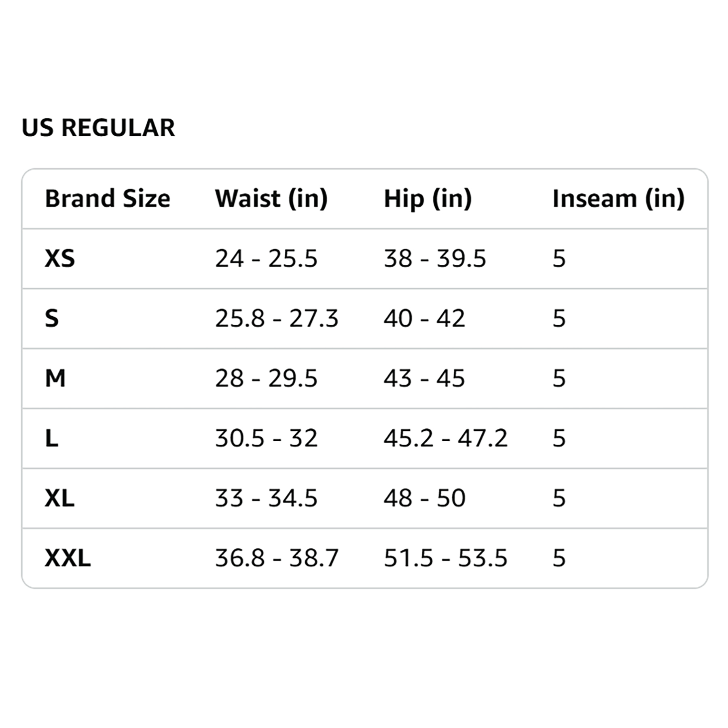Click the XS inseam value 5
This screenshot has height=728, width=728.
559,258
